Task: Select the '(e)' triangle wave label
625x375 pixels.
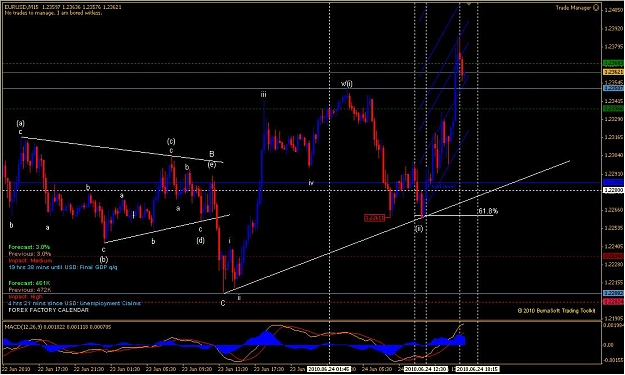Action: [x=212, y=164]
